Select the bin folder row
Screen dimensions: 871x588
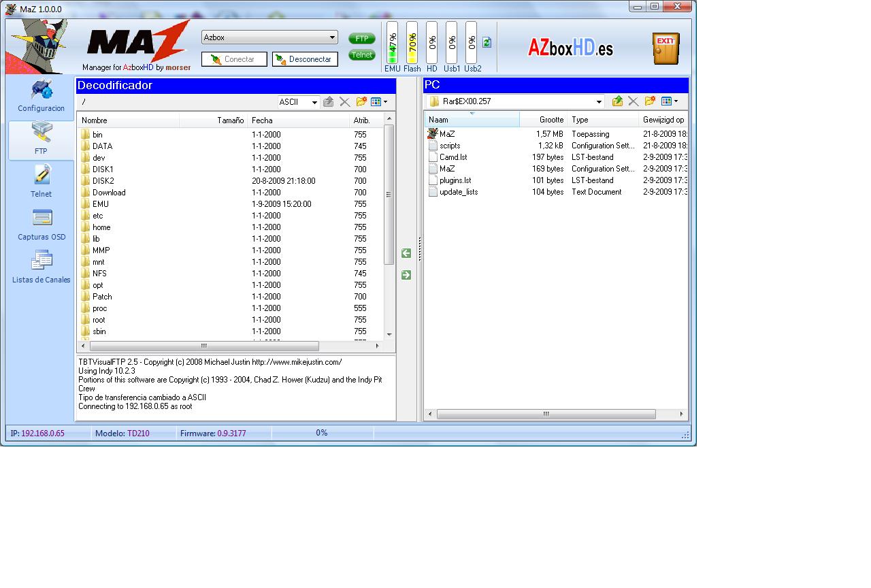[231, 135]
